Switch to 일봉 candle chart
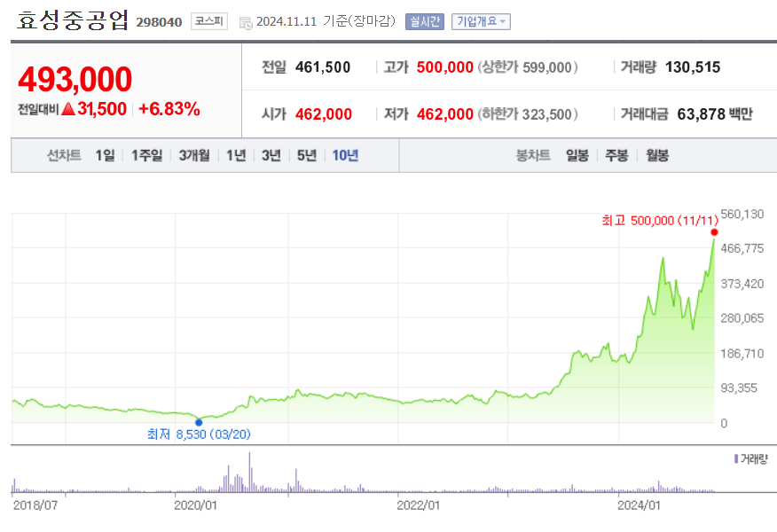The width and height of the screenshot is (777, 532). pos(577,155)
